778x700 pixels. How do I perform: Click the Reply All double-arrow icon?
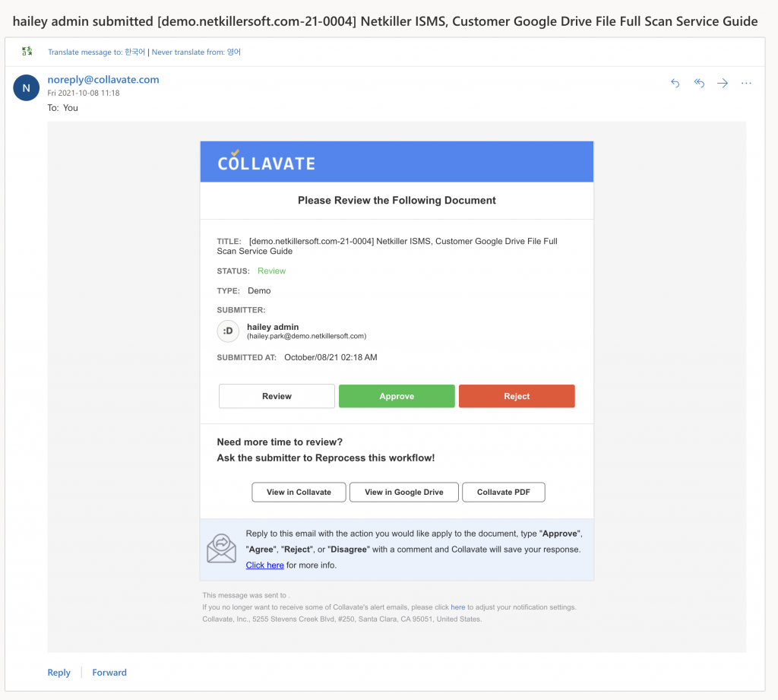[699, 83]
